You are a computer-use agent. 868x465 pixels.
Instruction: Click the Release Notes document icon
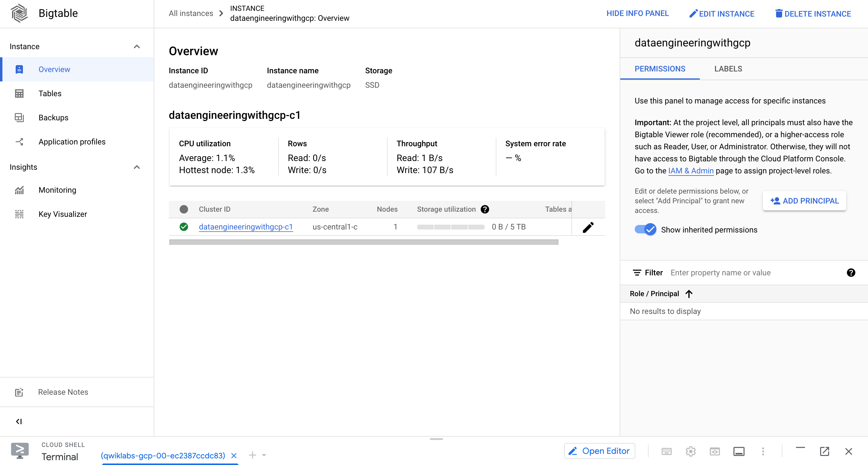coord(19,392)
